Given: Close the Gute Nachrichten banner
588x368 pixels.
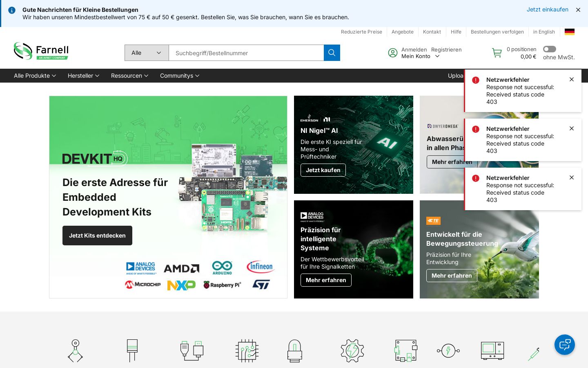Looking at the screenshot, I should click(578, 10).
